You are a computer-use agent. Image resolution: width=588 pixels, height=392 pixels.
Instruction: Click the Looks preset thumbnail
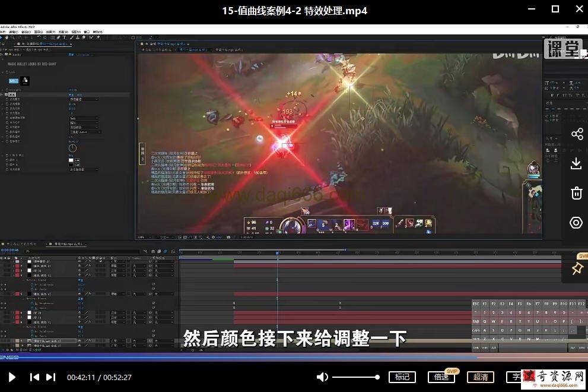point(25,80)
